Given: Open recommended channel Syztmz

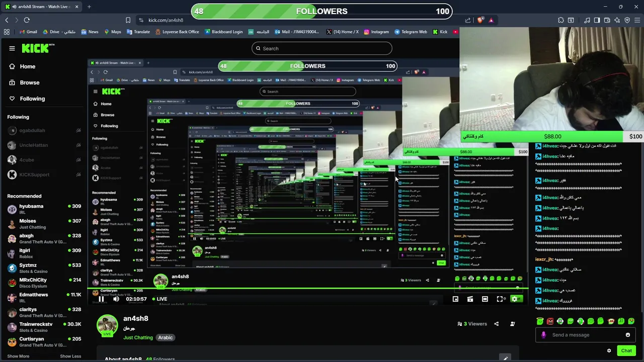Looking at the screenshot, I should pyautogui.click(x=44, y=268).
